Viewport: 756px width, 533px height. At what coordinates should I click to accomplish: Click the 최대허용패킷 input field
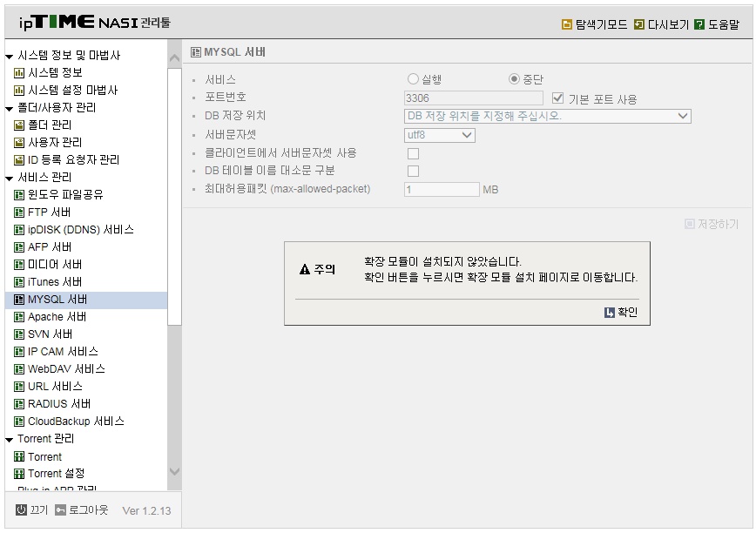point(442,189)
